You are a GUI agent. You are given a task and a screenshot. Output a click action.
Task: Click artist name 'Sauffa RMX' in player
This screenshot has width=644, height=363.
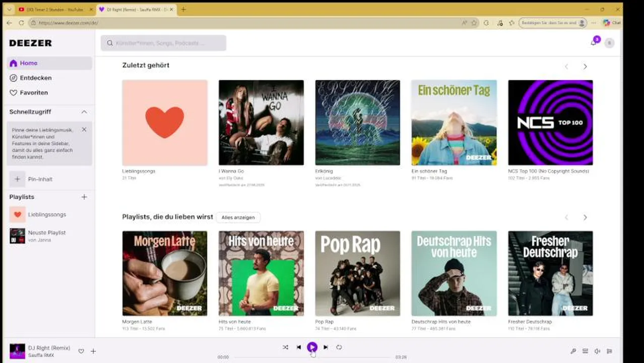pyautogui.click(x=41, y=355)
